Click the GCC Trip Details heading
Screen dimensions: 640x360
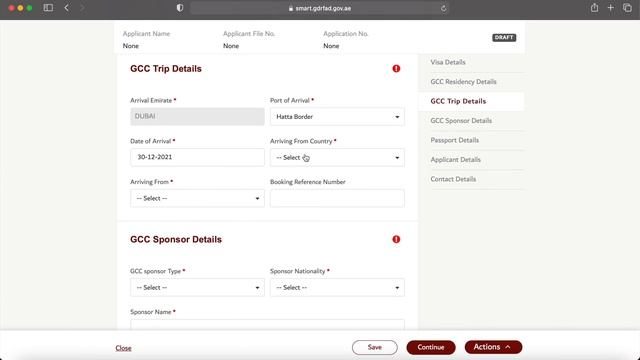[166, 69]
